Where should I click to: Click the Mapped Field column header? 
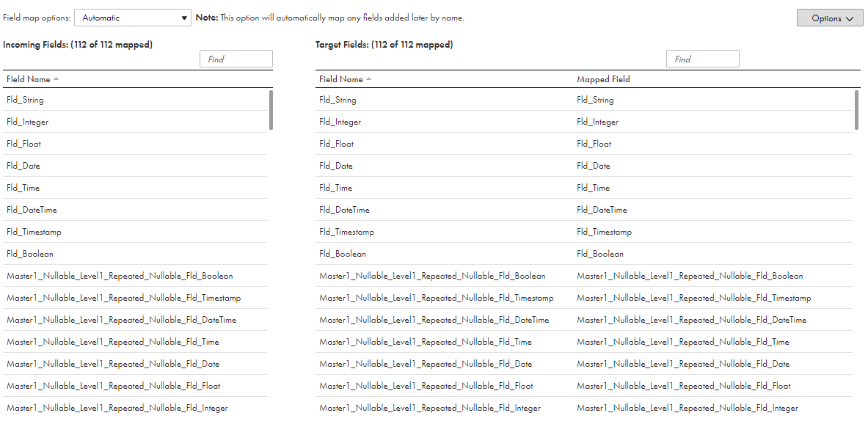coord(603,79)
